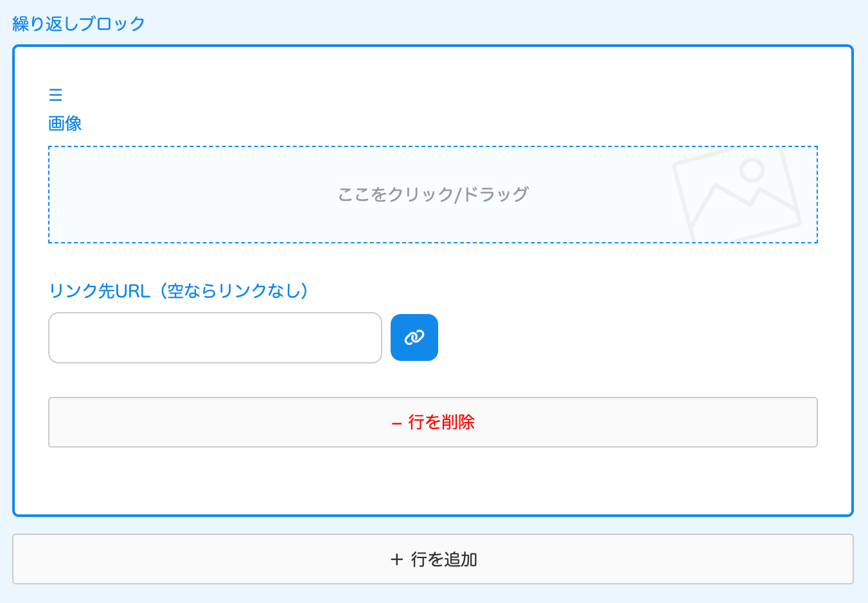
Task: Click the plus sign on 行を追加
Action: pyautogui.click(x=396, y=559)
